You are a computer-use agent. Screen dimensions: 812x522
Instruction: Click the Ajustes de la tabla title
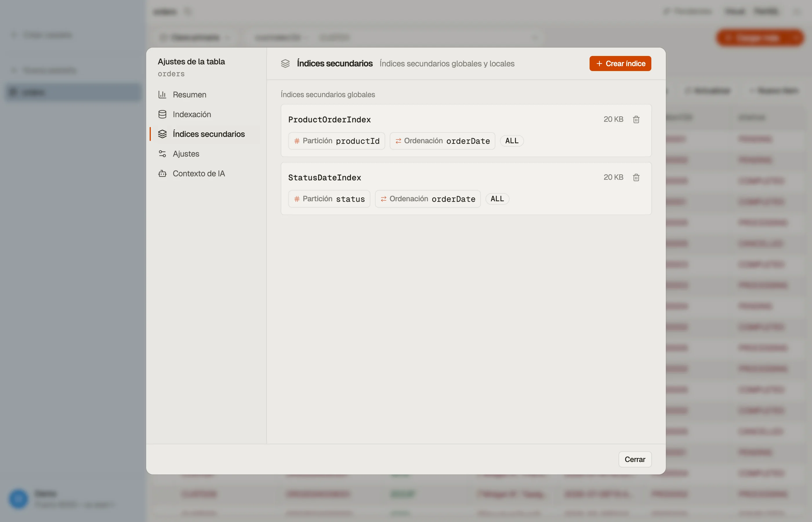(191, 61)
